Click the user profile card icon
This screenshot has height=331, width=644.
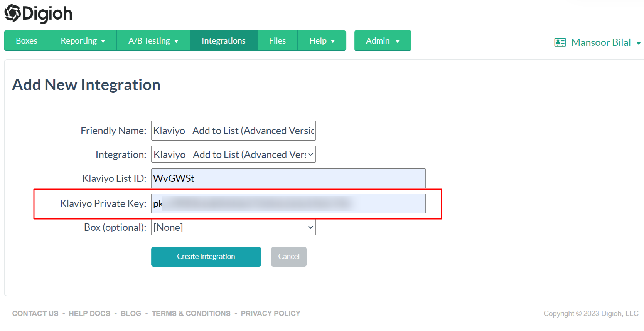point(560,42)
